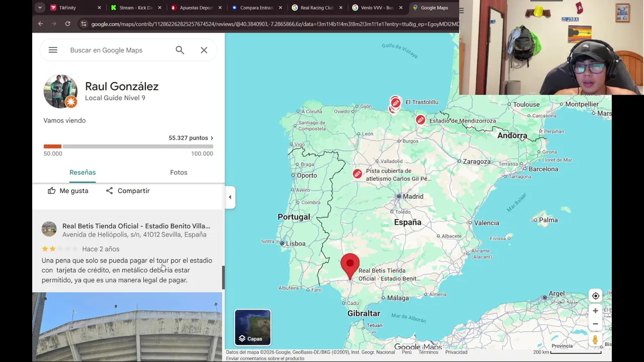
Task: Click the Gibraltar label on map
Action: [x=364, y=313]
